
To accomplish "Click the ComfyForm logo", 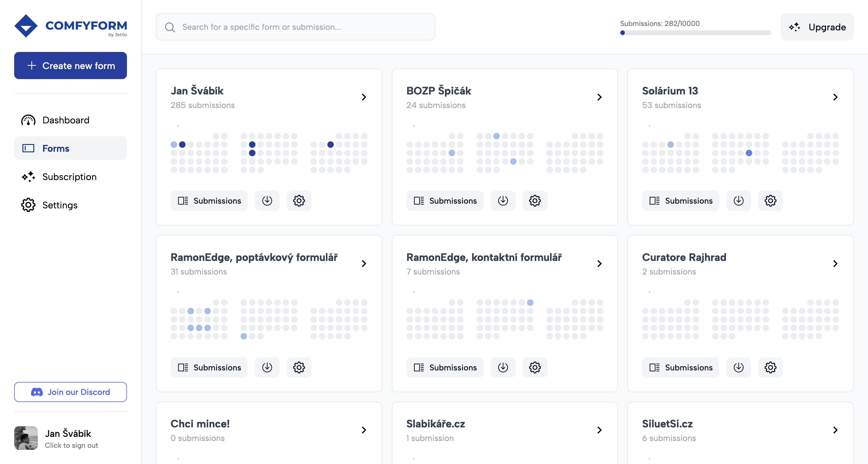I will pyautogui.click(x=71, y=26).
